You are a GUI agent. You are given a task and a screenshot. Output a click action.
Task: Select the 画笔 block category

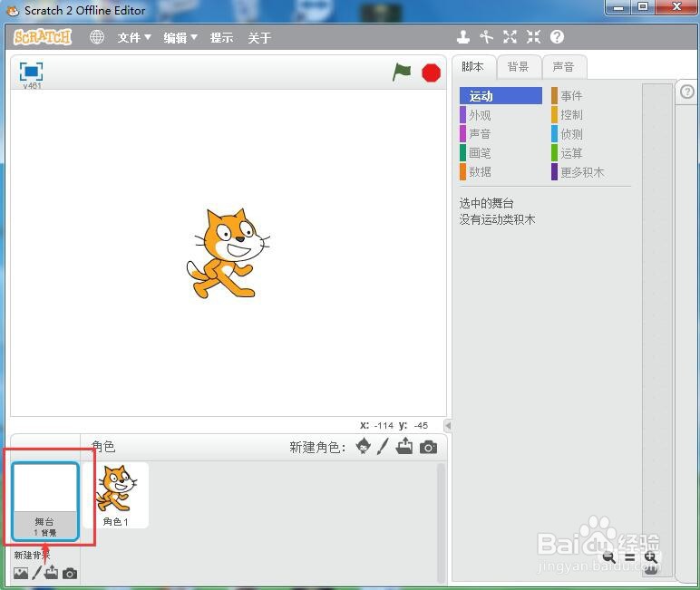[x=501, y=153]
